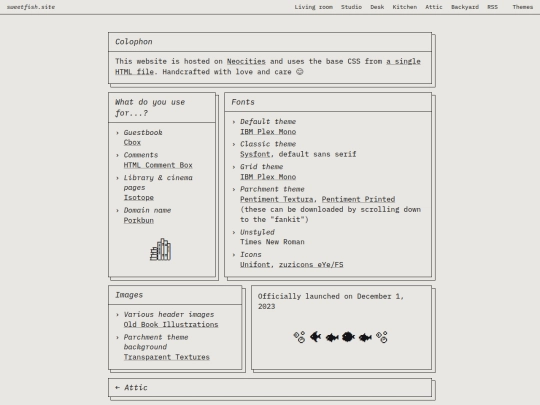540x405 pixels.
Task: Click the 'Times New Roman' text
Action: tap(272, 242)
